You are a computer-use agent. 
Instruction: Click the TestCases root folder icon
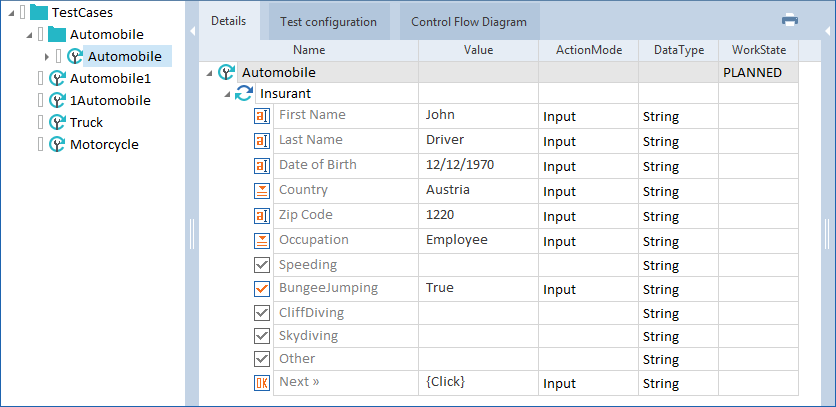click(39, 13)
